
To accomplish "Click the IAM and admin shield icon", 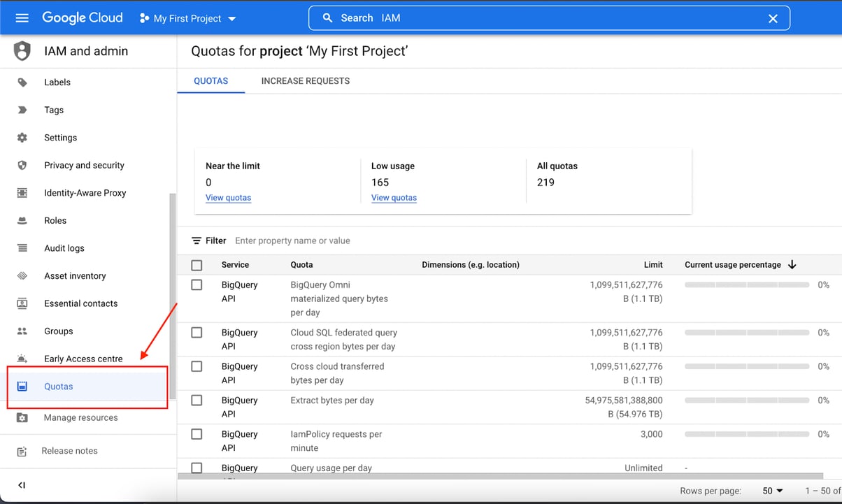I will coord(22,50).
